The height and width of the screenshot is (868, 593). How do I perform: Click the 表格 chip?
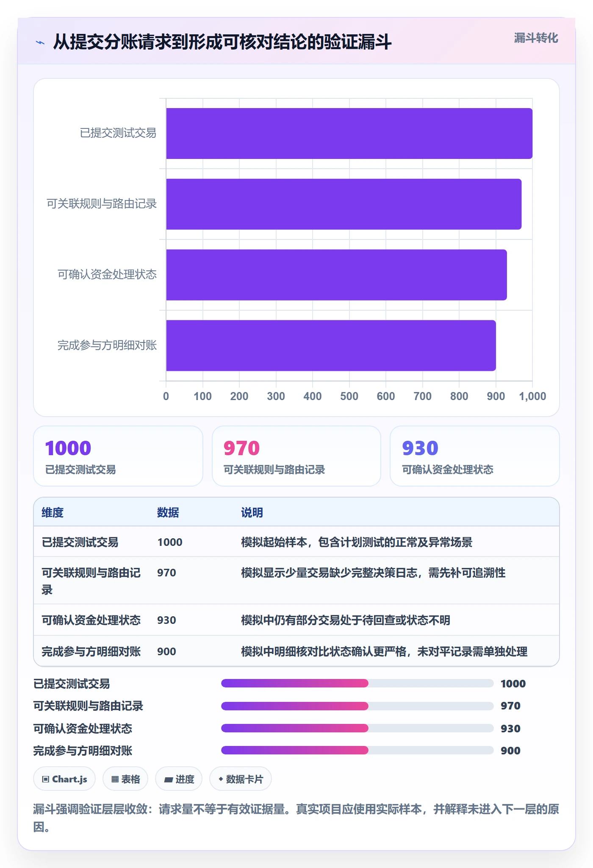(x=125, y=779)
